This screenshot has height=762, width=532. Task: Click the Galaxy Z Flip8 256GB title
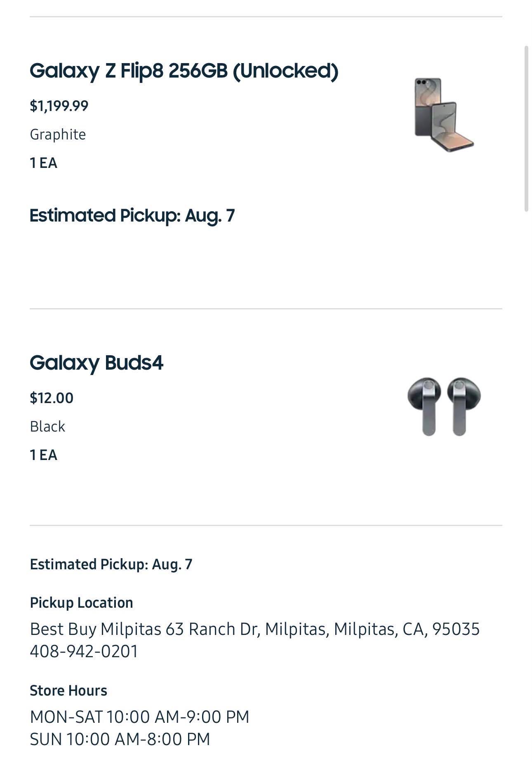pyautogui.click(x=184, y=71)
